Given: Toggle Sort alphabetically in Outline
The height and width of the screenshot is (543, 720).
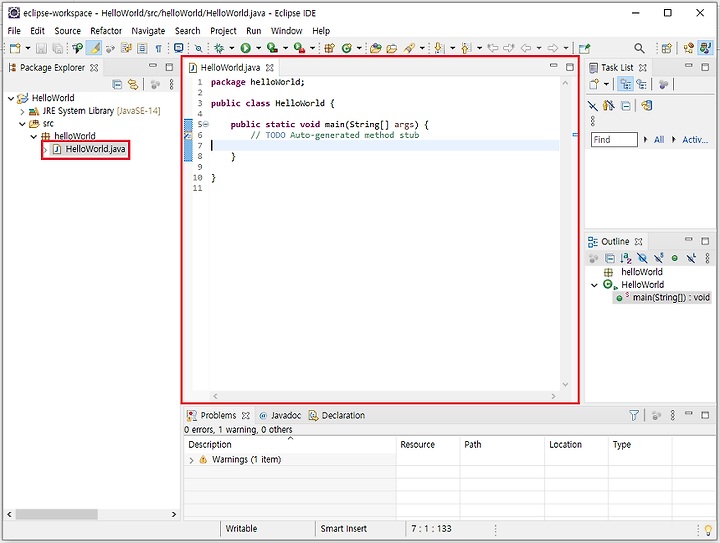Looking at the screenshot, I should tap(625, 258).
